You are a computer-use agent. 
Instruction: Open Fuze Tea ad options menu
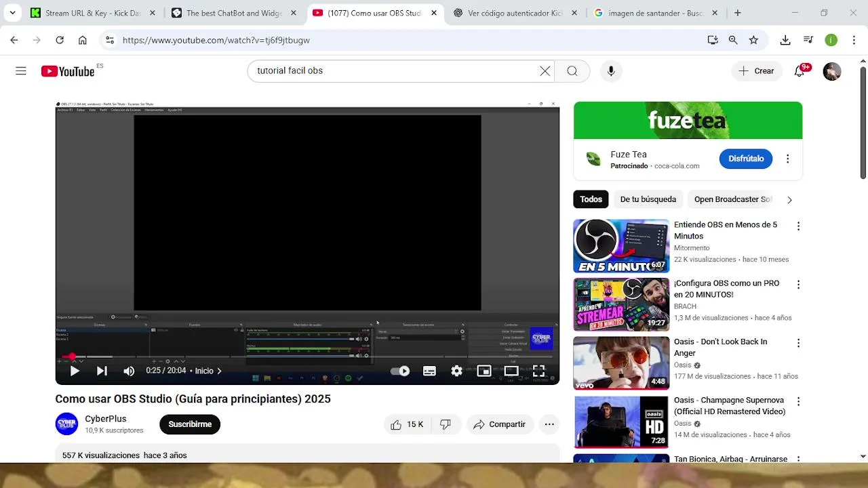[787, 159]
